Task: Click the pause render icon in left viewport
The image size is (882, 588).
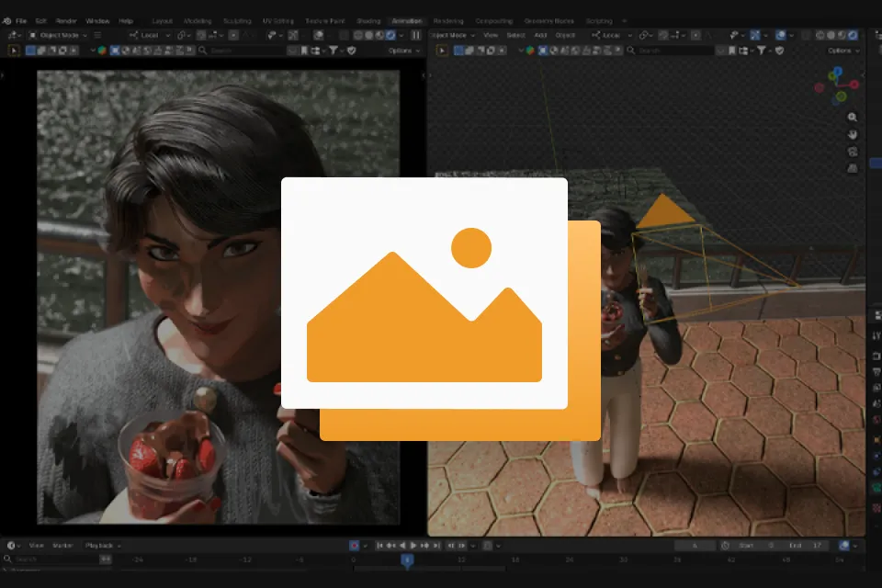Action: 415,35
